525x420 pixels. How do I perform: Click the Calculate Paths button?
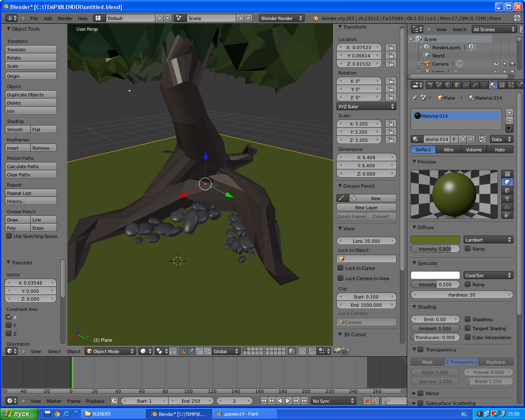[31, 166]
